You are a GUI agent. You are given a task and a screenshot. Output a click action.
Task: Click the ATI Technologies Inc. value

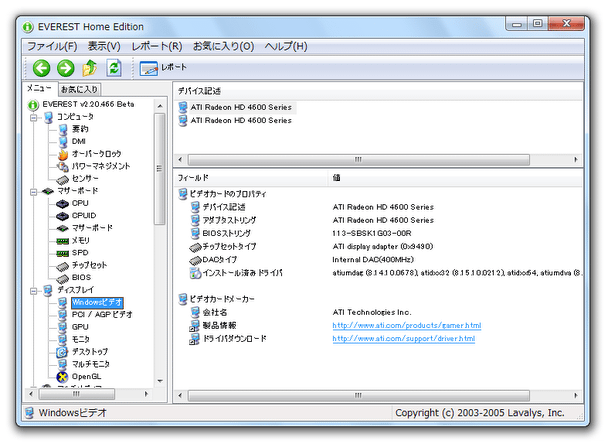(372, 313)
